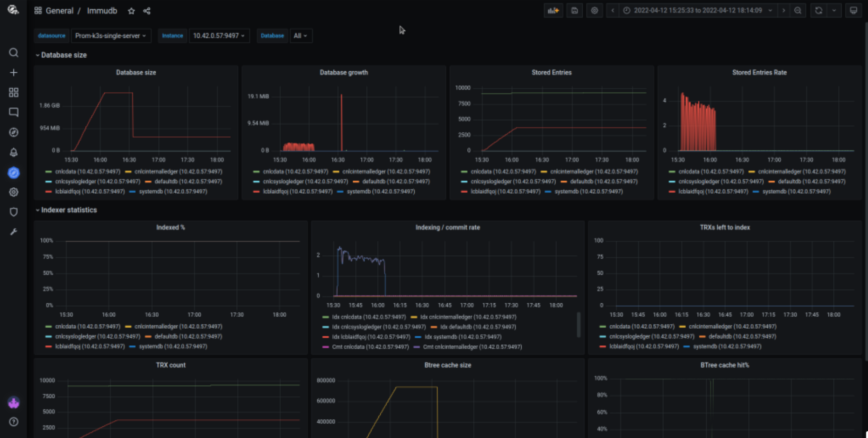Click the plus Create icon in sidebar
The width and height of the screenshot is (868, 438).
(x=13, y=72)
